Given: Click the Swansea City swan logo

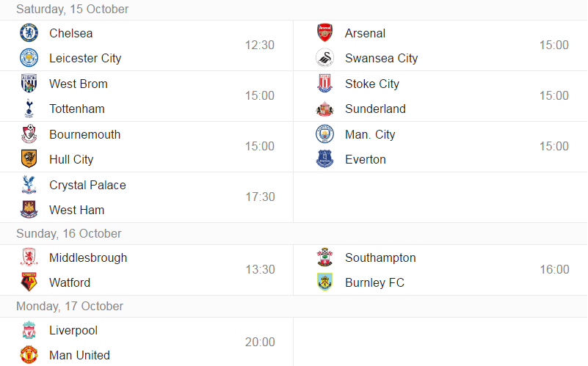Looking at the screenshot, I should click(x=324, y=58).
